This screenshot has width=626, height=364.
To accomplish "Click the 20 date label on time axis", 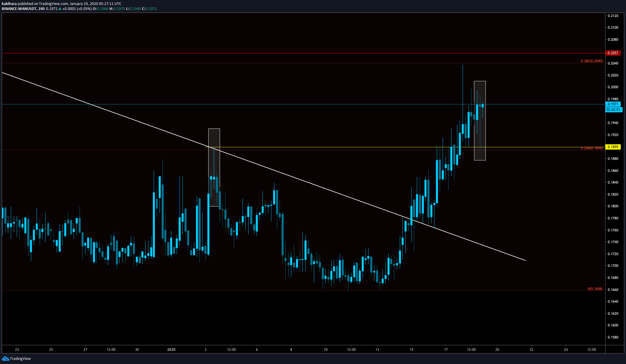I will pyautogui.click(x=497, y=350).
